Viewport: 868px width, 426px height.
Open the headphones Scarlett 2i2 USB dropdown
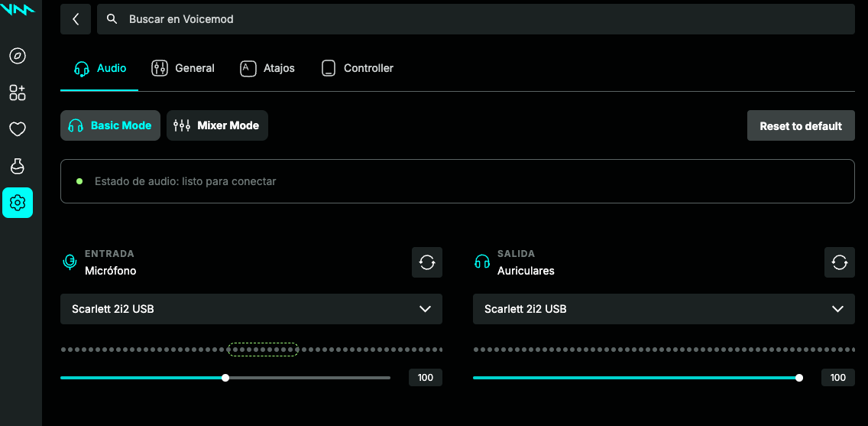[664, 309]
